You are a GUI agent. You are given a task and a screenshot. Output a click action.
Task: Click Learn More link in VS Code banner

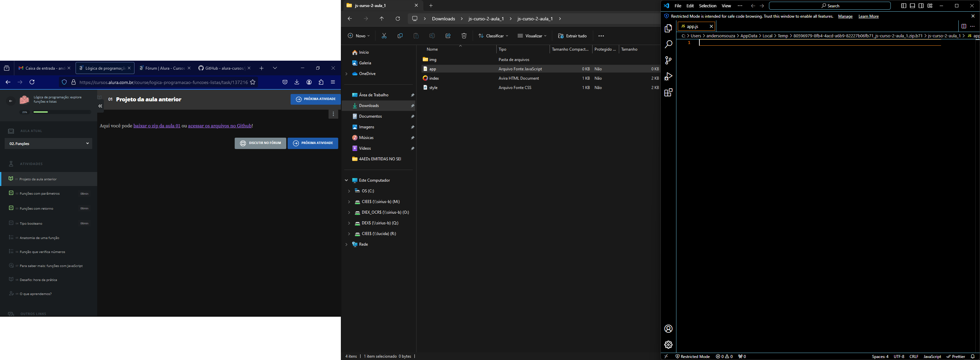pyautogui.click(x=868, y=16)
